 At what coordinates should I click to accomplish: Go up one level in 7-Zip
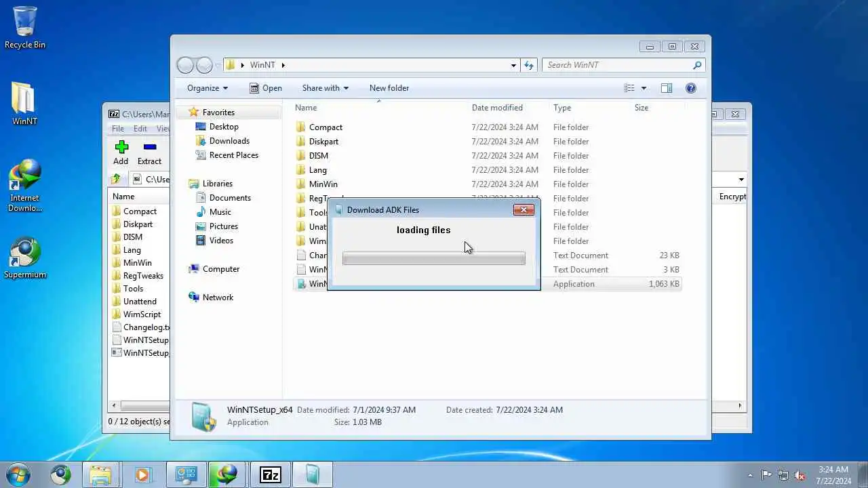(x=116, y=179)
